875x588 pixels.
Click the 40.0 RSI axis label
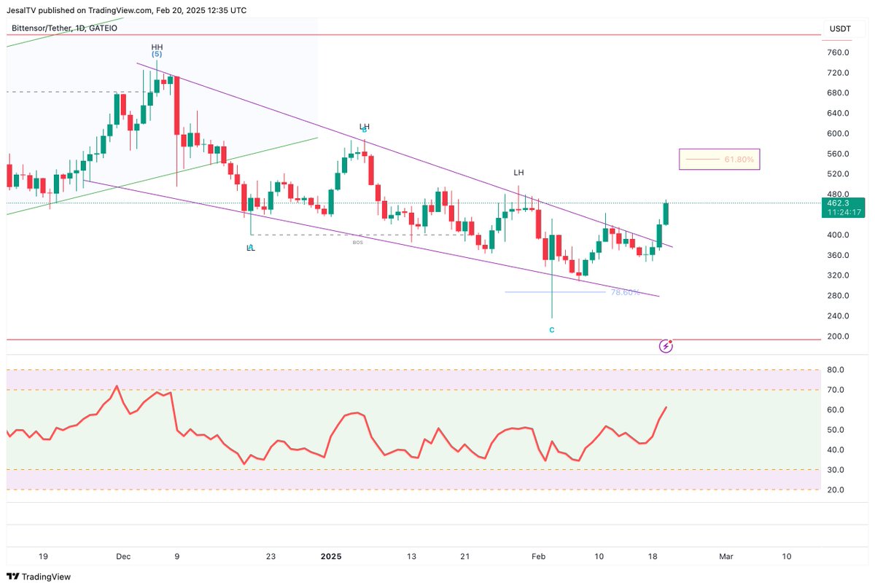point(837,450)
